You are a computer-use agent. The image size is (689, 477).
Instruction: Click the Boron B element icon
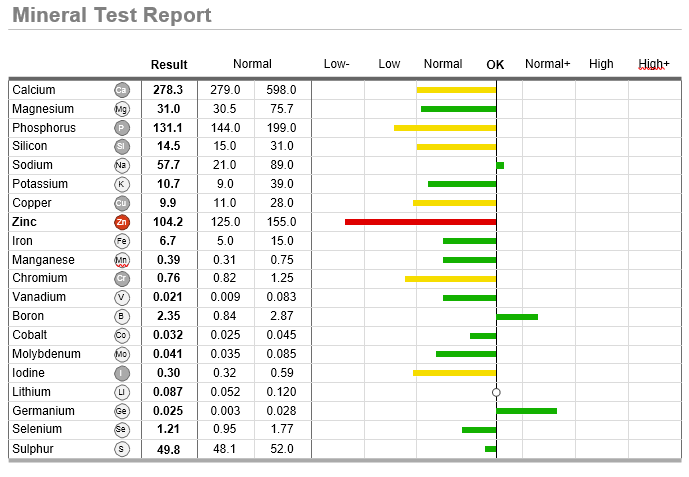pyautogui.click(x=122, y=316)
